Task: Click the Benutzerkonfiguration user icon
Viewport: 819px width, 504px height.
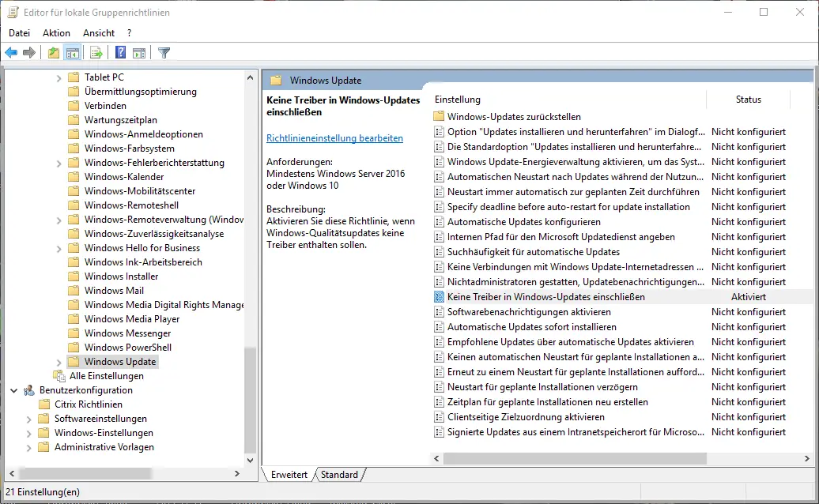Action: click(29, 390)
